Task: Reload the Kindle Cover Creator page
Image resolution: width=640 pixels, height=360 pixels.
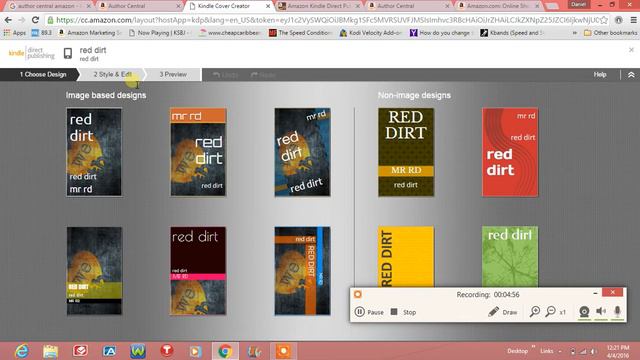Action: coord(36,20)
